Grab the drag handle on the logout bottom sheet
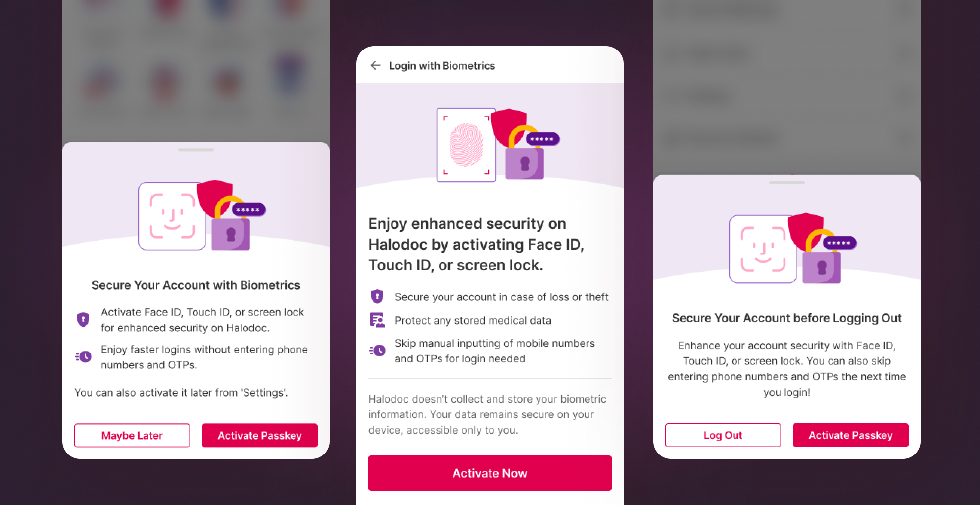The width and height of the screenshot is (980, 505). tap(787, 183)
